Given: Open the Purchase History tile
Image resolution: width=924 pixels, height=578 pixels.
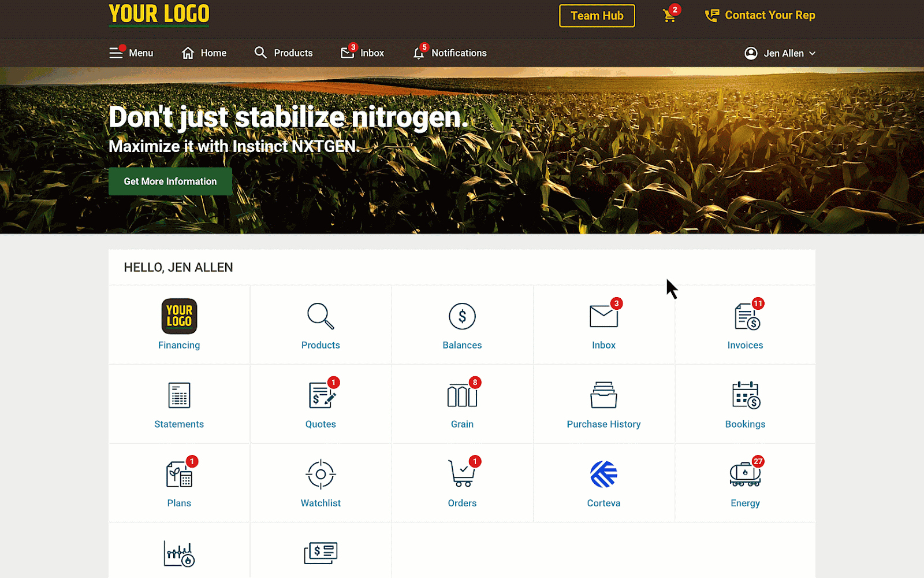Looking at the screenshot, I should click(603, 404).
